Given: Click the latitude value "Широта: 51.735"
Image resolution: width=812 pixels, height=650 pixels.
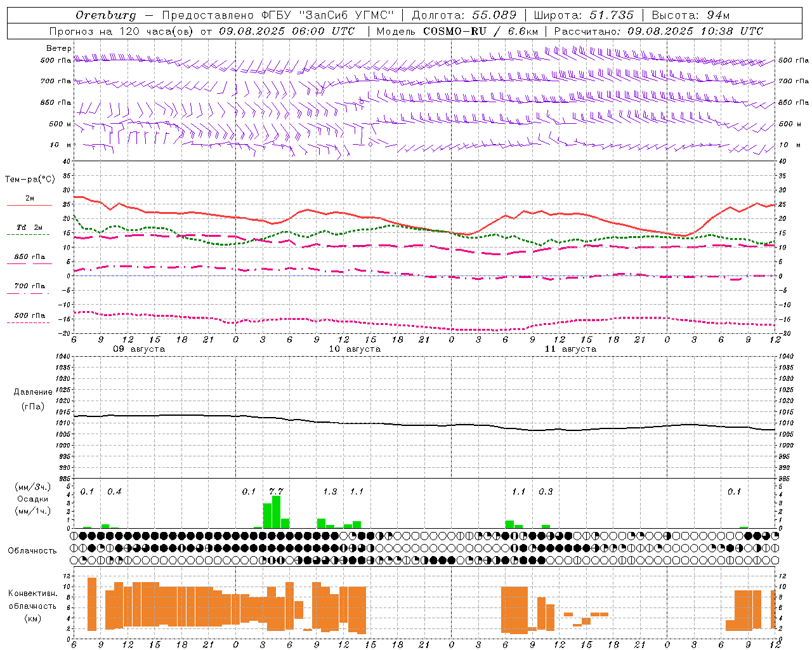Looking at the screenshot, I should [584, 15].
